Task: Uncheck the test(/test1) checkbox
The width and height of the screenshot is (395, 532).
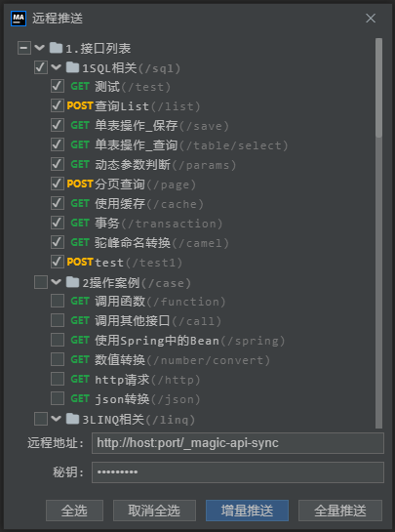Action: [58, 262]
